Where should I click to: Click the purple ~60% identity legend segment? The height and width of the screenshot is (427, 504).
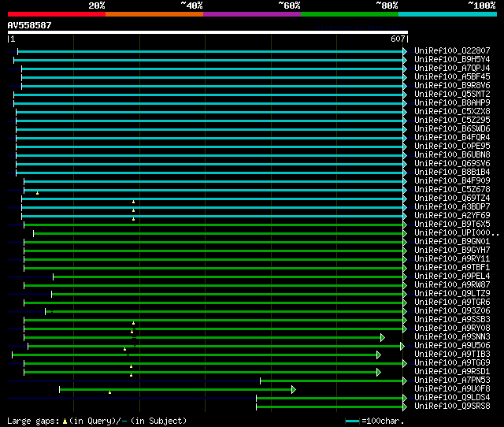click(251, 14)
